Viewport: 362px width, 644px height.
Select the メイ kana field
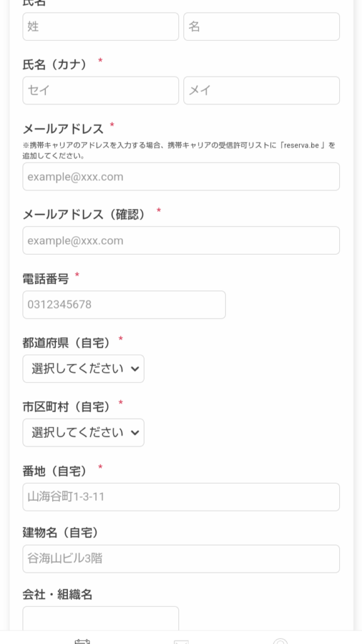click(261, 91)
